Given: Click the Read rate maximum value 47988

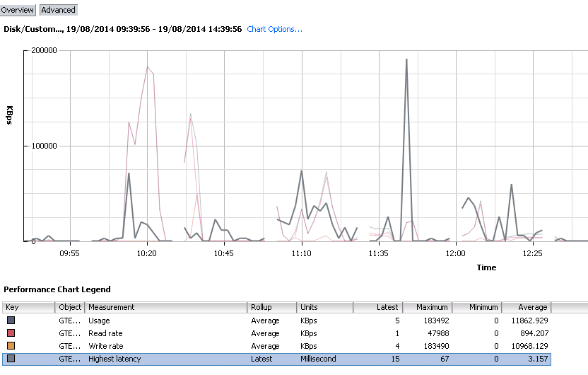Looking at the screenshot, I should [x=438, y=333].
